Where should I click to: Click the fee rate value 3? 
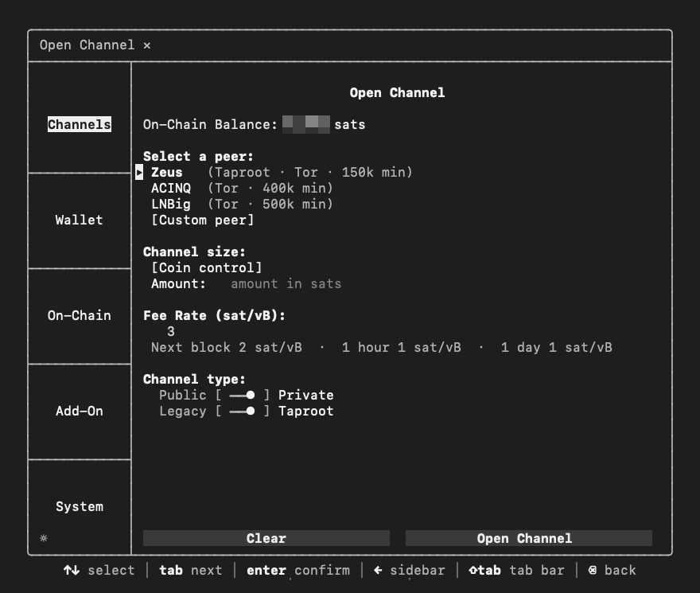[170, 332]
